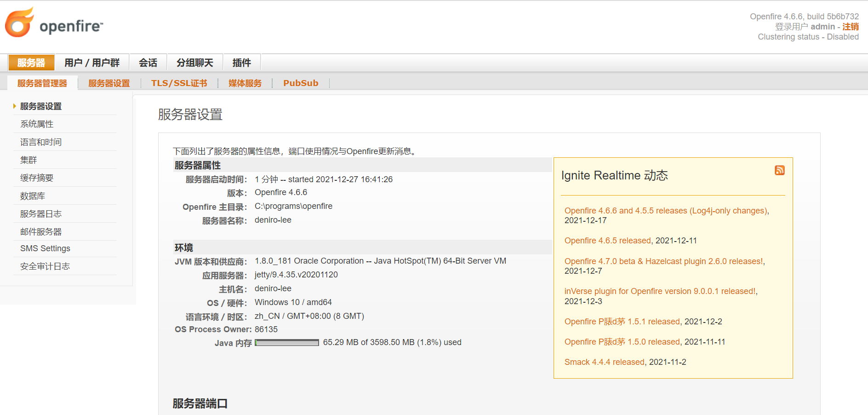Open the 服务器设置 sub-tab
Viewport: 868px width, 415px height.
[x=109, y=83]
